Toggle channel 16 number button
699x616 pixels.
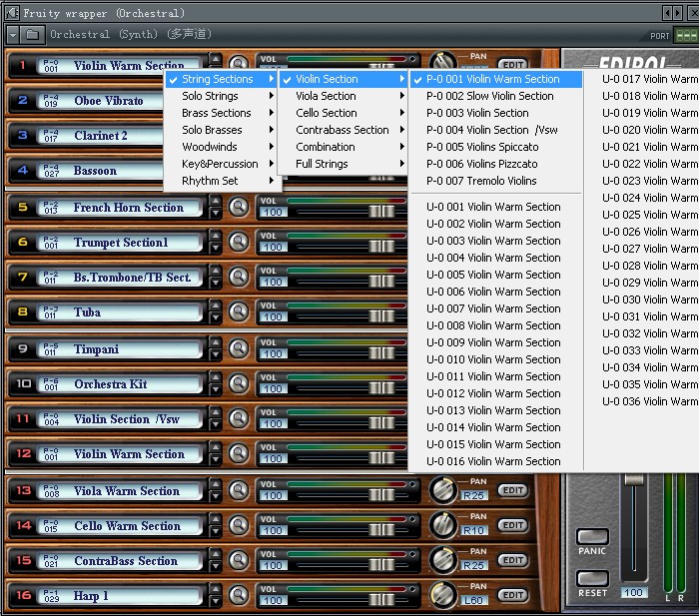coord(22,596)
